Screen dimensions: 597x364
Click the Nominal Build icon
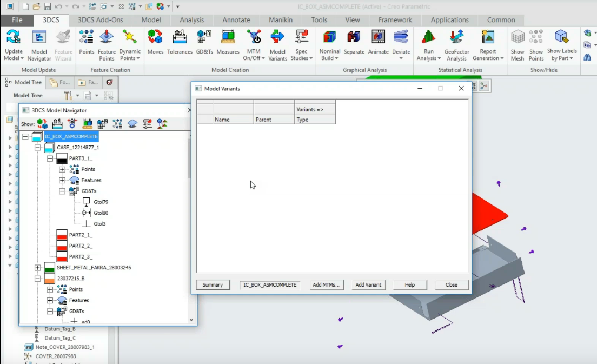pyautogui.click(x=330, y=38)
